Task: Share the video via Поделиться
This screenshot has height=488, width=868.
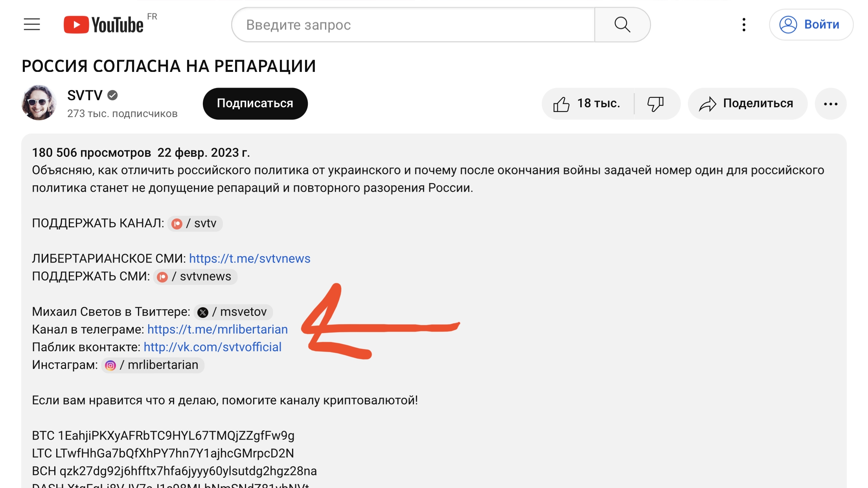Action: point(747,104)
